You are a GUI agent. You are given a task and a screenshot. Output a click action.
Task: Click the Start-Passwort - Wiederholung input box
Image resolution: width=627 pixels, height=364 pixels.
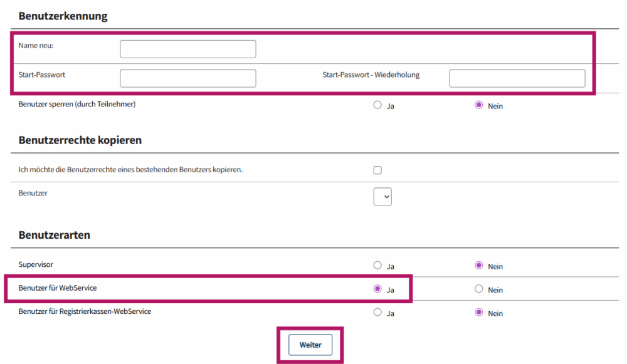click(517, 78)
